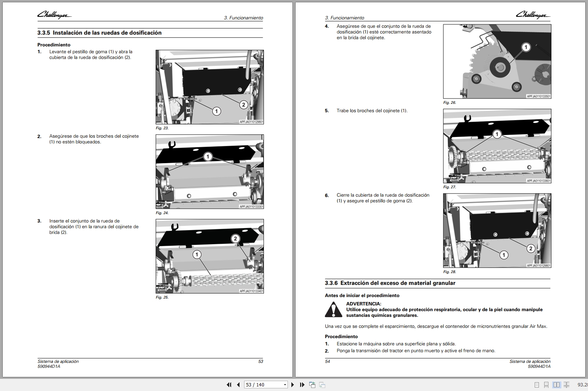This screenshot has width=588, height=391.
Task: Select the two-page continuous layout
Action: (x=567, y=385)
